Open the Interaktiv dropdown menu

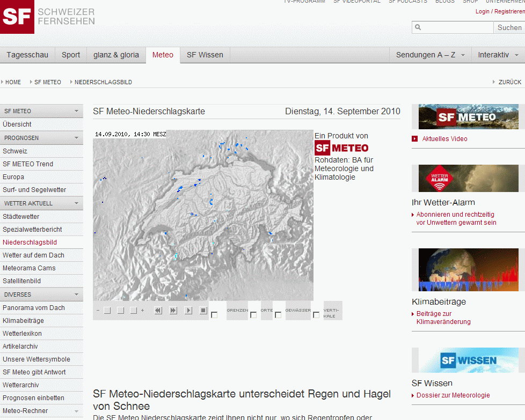point(498,55)
